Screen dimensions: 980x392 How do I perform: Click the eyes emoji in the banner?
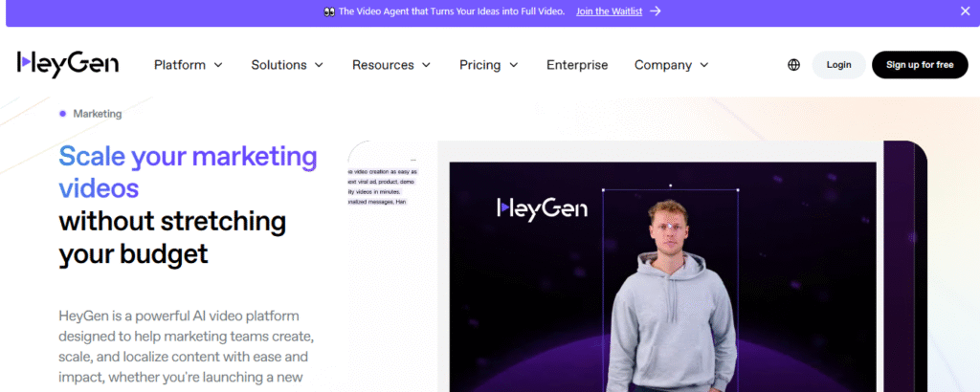pos(329,11)
